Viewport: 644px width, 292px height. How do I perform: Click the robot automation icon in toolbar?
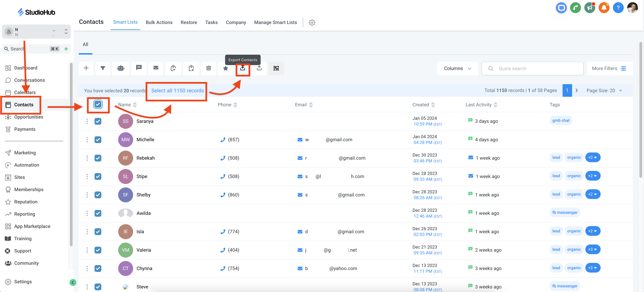pos(121,68)
